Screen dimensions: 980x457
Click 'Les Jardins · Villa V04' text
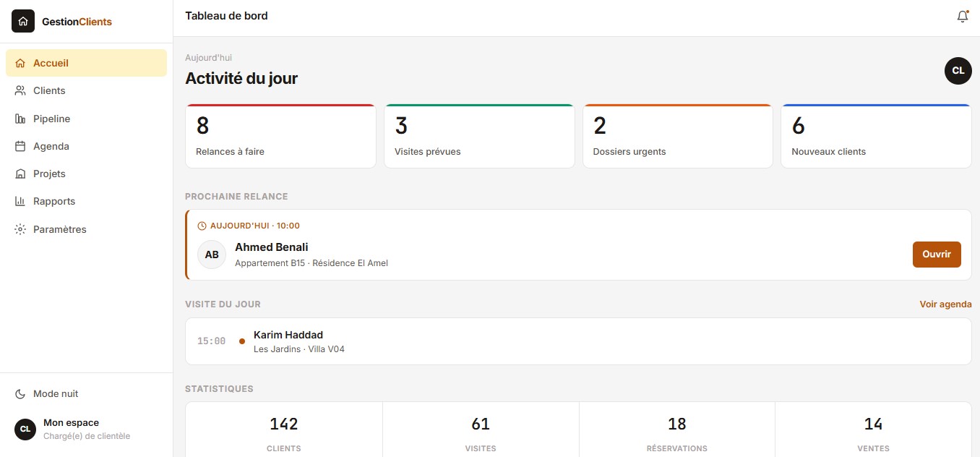(x=299, y=349)
